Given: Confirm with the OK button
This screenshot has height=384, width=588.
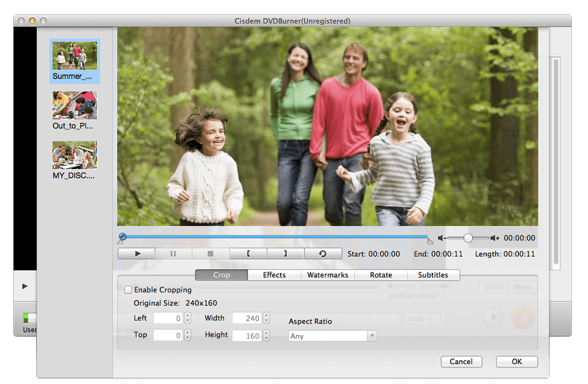Looking at the screenshot, I should tap(517, 362).
